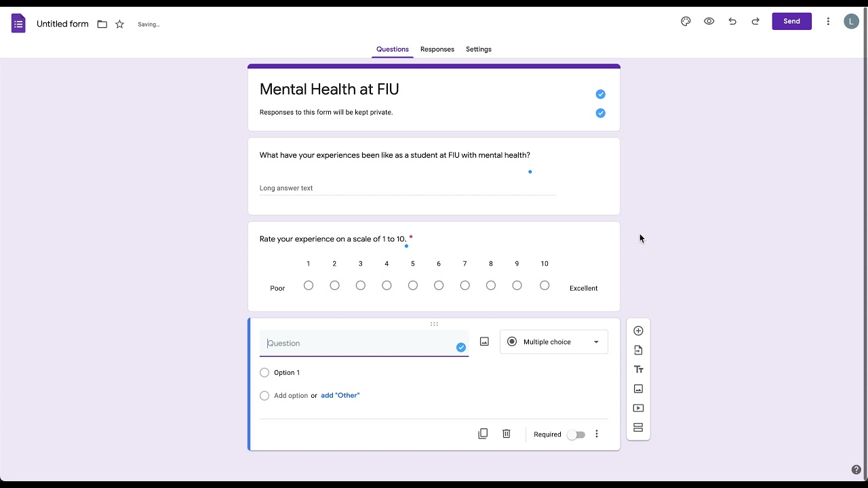This screenshot has width=868, height=488.
Task: Click the Poor scale label
Action: point(277,288)
